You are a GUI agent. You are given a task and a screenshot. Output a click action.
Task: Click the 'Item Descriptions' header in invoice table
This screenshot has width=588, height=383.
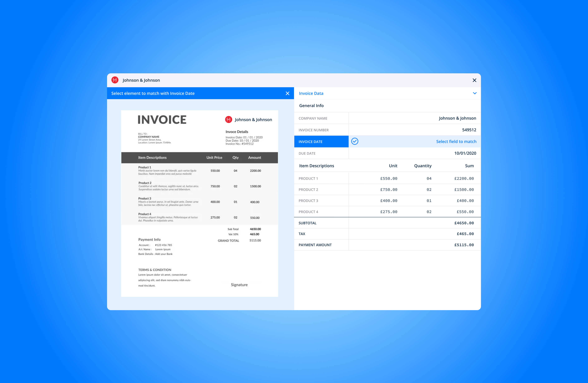pos(152,158)
